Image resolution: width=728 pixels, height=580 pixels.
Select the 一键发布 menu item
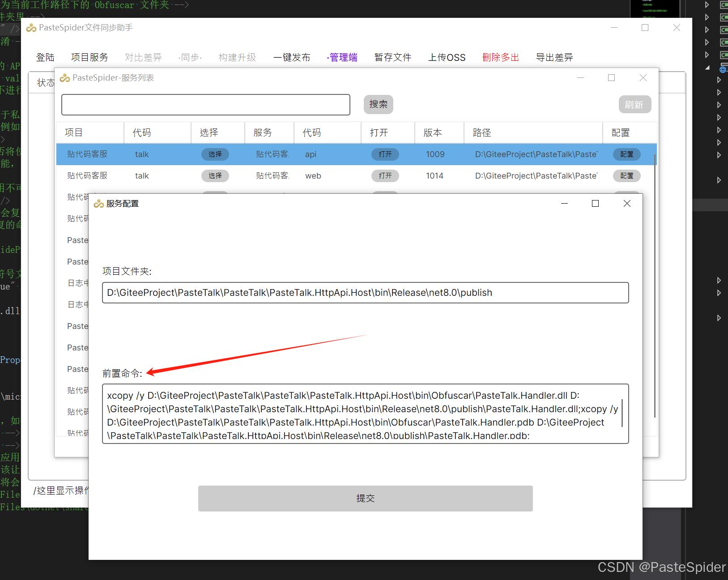(x=292, y=57)
